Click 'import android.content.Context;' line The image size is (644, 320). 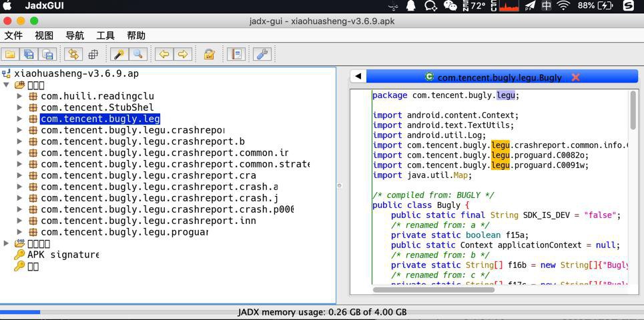coord(446,115)
